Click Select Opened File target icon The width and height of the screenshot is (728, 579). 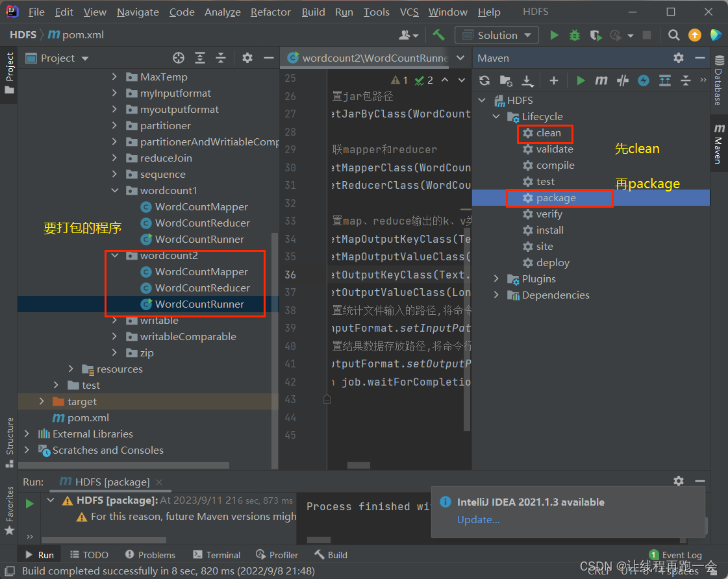point(179,58)
